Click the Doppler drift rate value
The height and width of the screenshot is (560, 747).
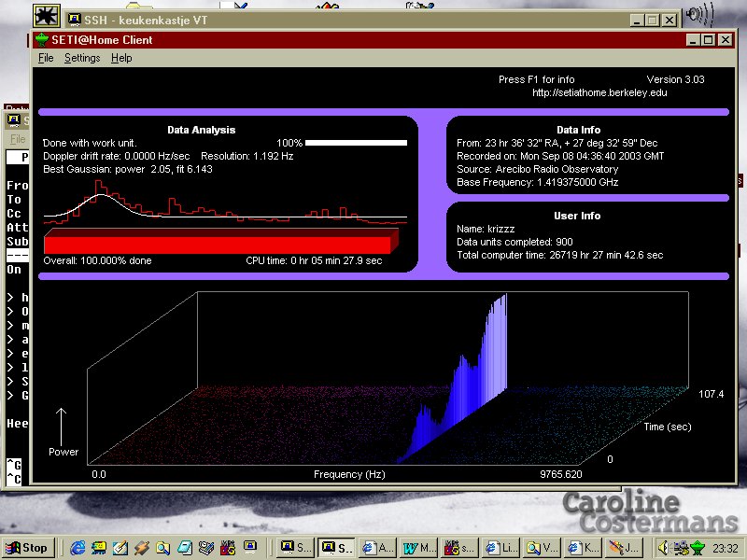point(116,156)
